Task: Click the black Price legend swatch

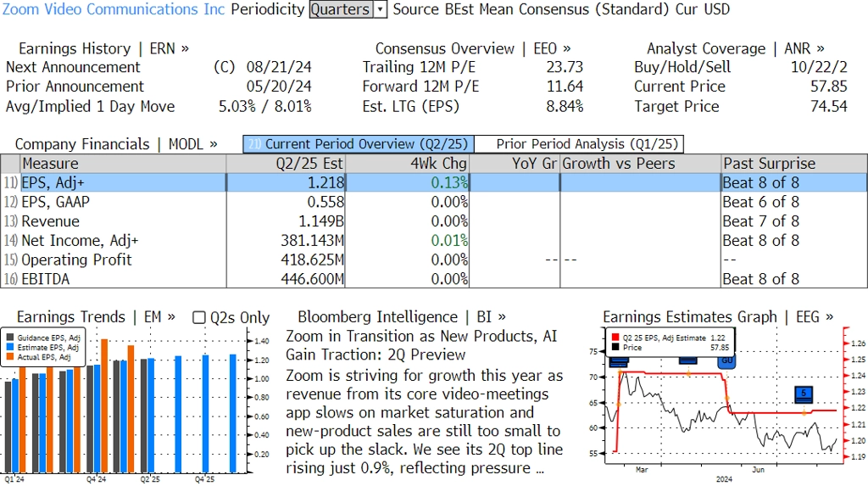Action: [x=615, y=348]
